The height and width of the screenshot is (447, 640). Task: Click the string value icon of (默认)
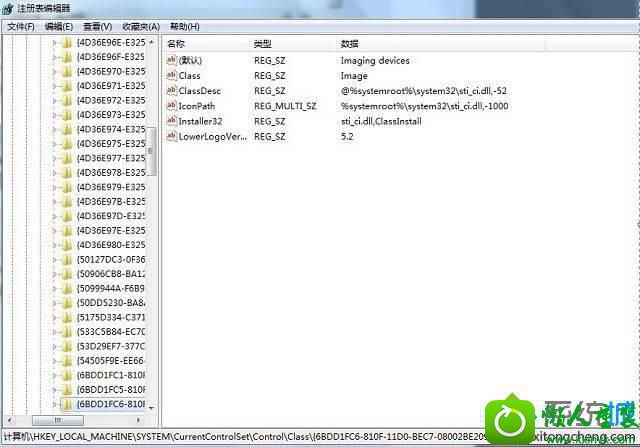coord(171,60)
